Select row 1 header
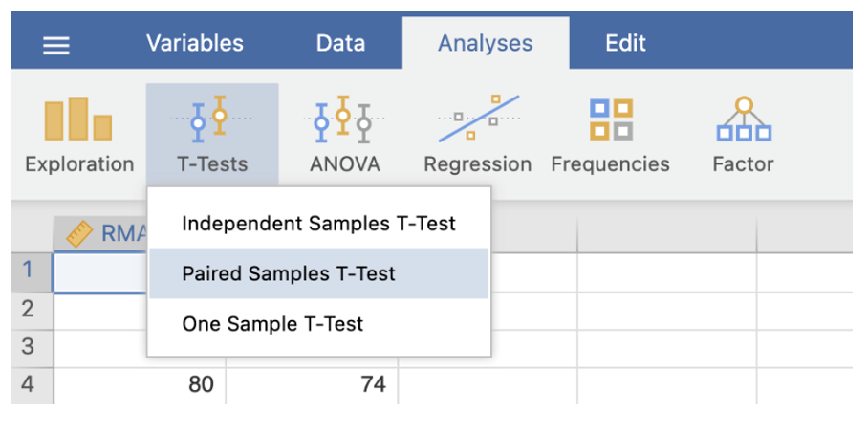 [x=30, y=271]
